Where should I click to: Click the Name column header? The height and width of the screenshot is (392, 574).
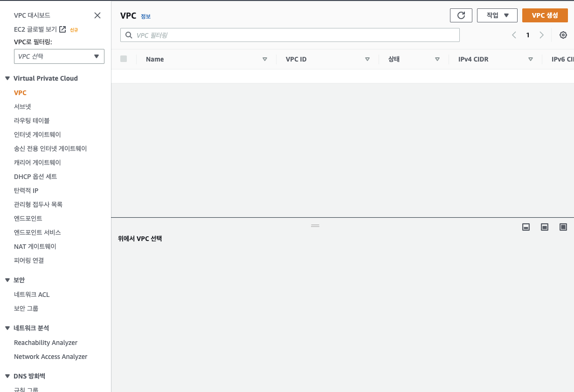point(155,59)
